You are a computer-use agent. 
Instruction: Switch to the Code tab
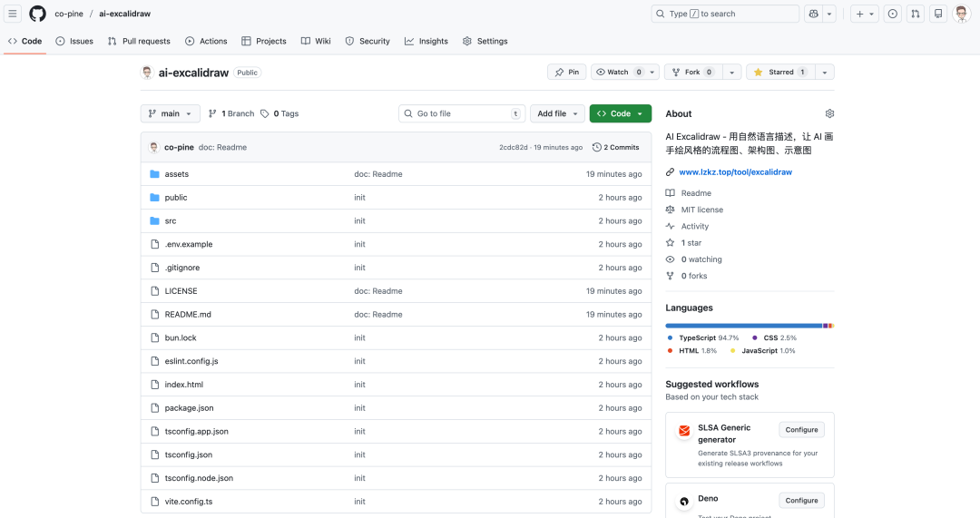(x=25, y=41)
